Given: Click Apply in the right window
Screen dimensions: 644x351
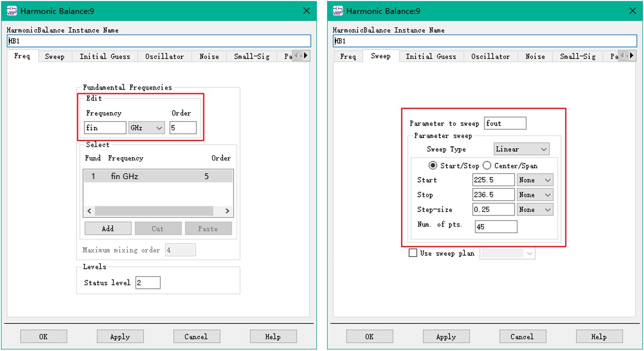Looking at the screenshot, I should tap(446, 336).
